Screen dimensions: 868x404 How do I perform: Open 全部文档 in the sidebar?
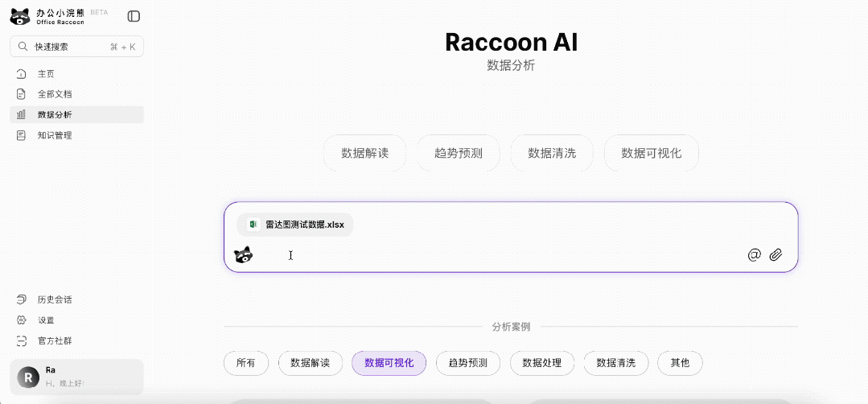77,94
